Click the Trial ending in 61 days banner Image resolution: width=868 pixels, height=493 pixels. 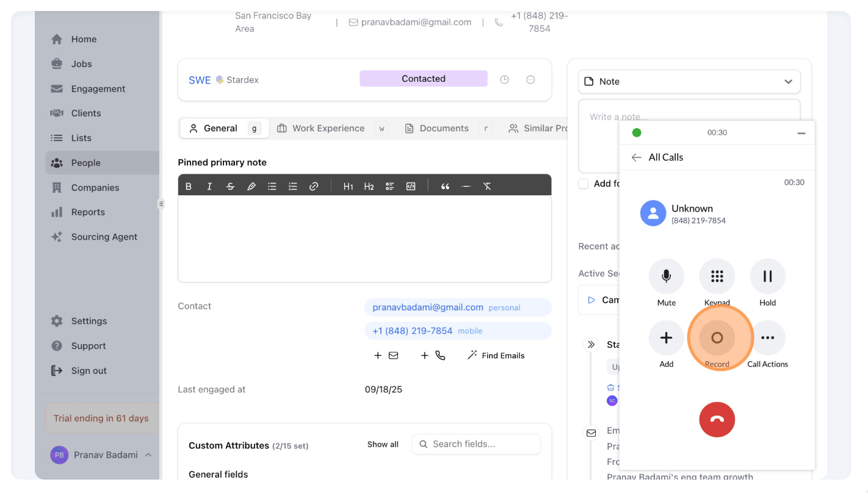pyautogui.click(x=101, y=419)
